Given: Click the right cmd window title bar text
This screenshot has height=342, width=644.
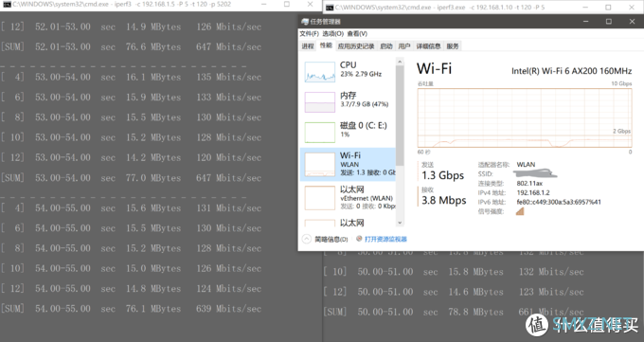Looking at the screenshot, I should tap(440, 8).
